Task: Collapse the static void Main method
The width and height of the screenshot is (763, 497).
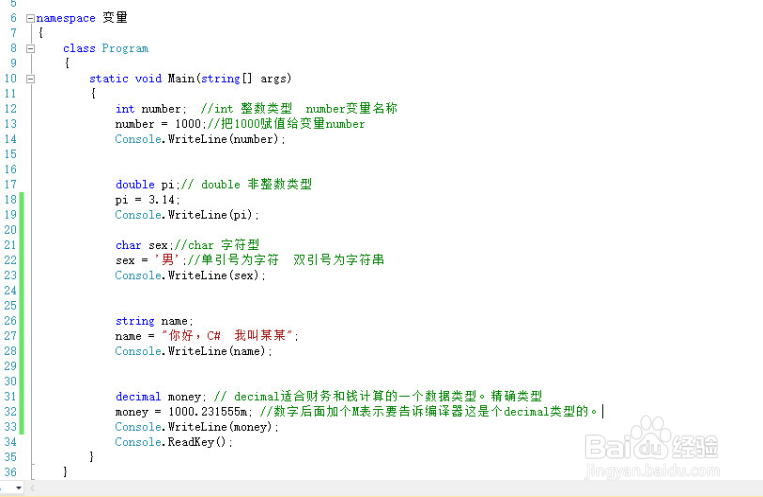Action: (x=30, y=79)
